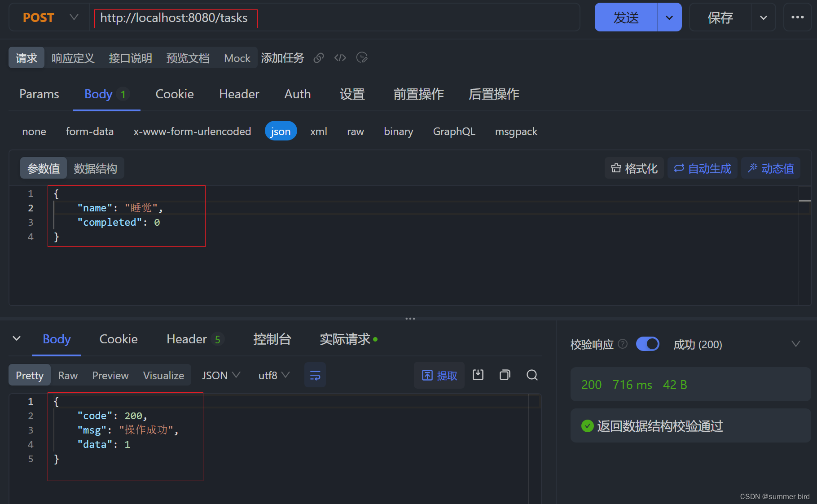Open the request Header tab
This screenshot has height=504, width=817.
click(239, 94)
